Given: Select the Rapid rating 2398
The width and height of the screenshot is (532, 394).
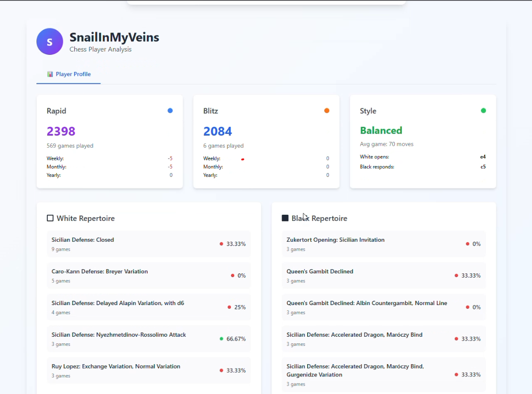Looking at the screenshot, I should pos(61,131).
